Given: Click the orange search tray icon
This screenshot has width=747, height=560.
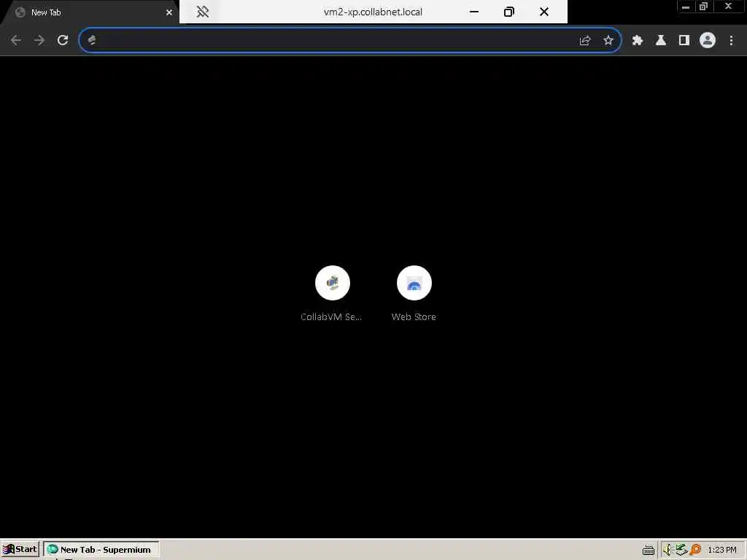Looking at the screenshot, I should (695, 550).
